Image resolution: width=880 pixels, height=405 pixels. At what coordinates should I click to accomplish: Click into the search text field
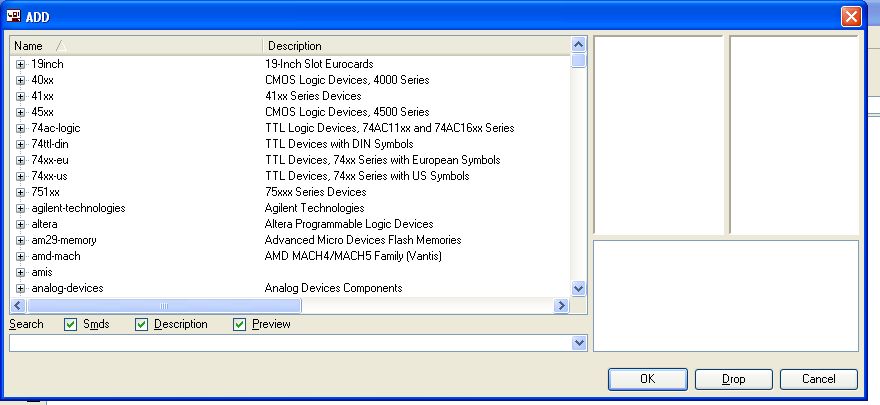(291, 343)
